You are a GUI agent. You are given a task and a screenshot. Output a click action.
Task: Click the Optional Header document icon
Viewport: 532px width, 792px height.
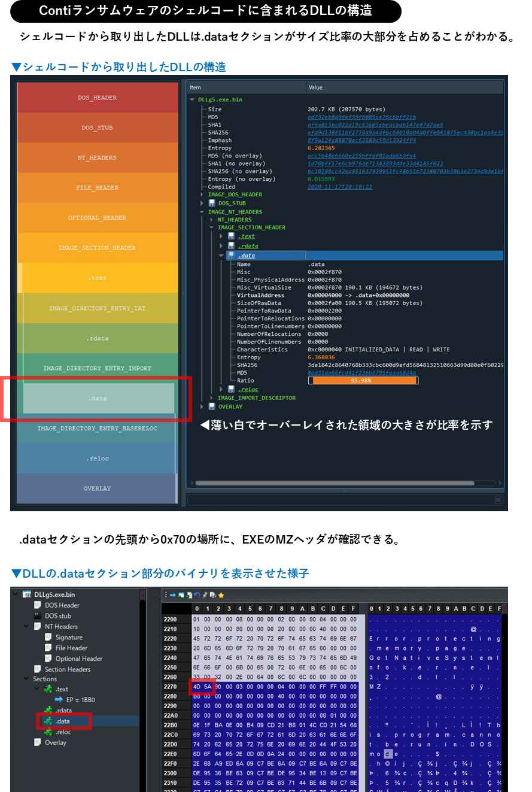tap(48, 658)
